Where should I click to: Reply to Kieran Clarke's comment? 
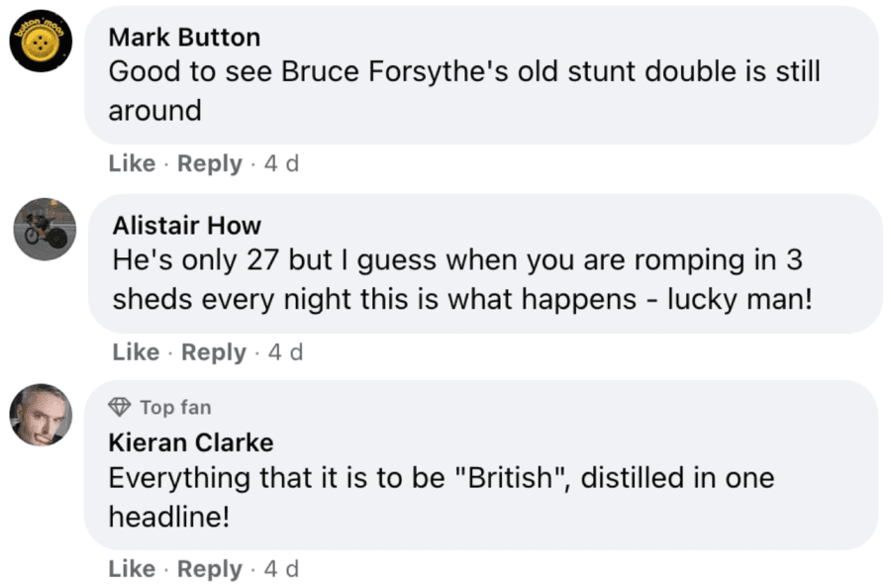pyautogui.click(x=210, y=569)
